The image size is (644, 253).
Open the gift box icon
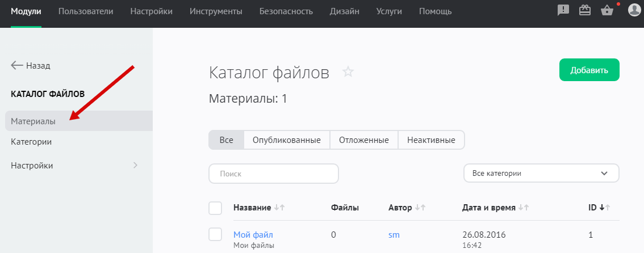[x=585, y=11]
